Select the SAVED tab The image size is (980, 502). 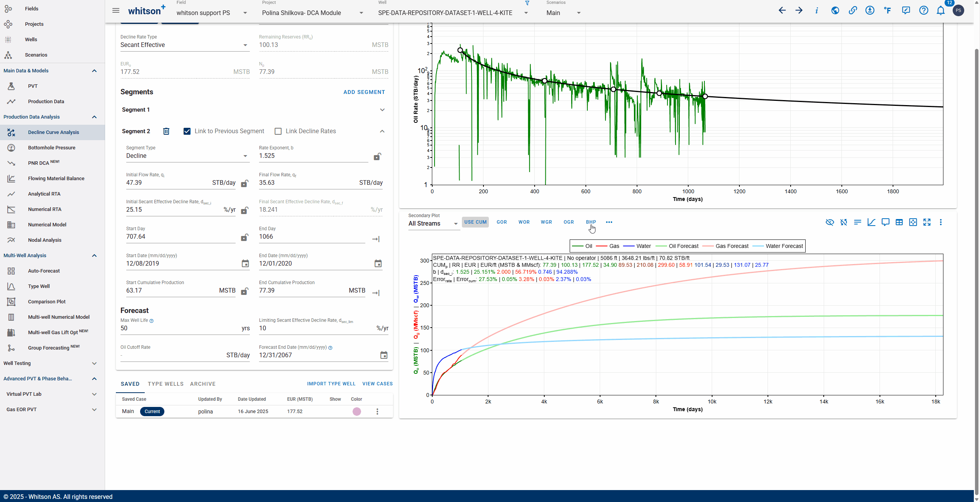(130, 384)
